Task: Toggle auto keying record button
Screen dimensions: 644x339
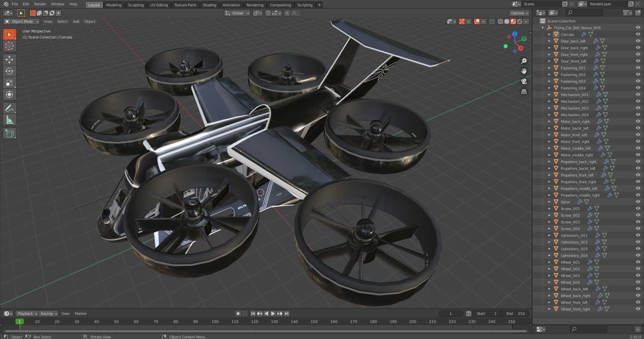Action: pyautogui.click(x=238, y=314)
